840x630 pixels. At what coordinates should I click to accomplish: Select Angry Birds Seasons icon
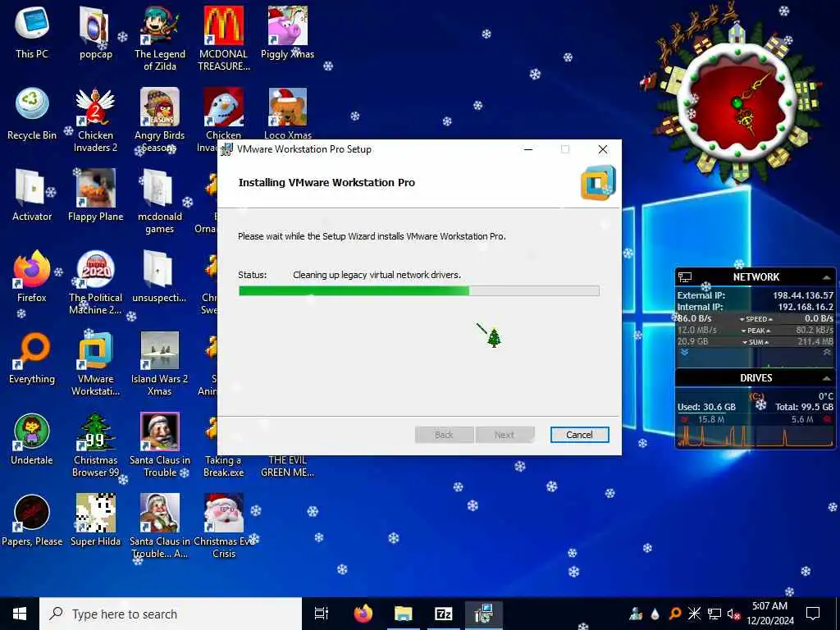point(160,119)
